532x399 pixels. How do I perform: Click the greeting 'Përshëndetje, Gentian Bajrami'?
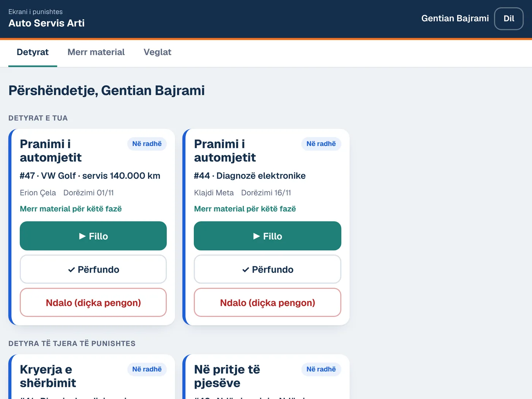(106, 90)
